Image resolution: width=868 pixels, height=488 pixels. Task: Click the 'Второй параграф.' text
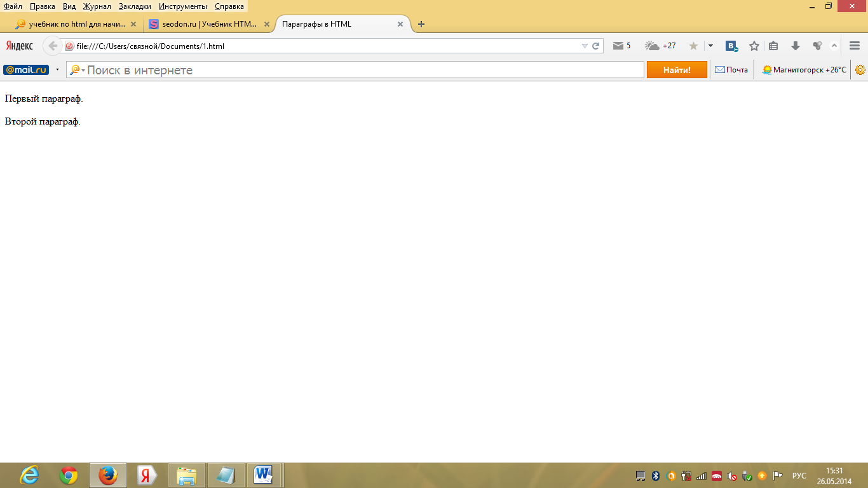[43, 121]
